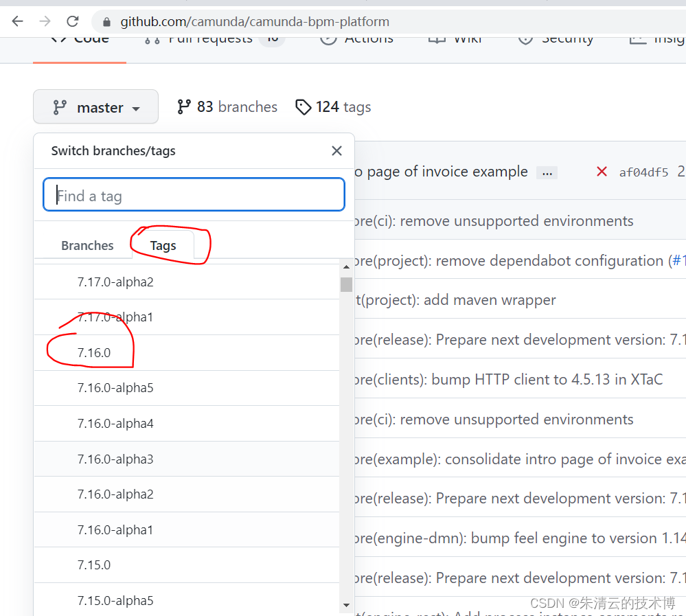The width and height of the screenshot is (686, 616).
Task: Select tag 7.15.0
Action: pyautogui.click(x=187, y=565)
